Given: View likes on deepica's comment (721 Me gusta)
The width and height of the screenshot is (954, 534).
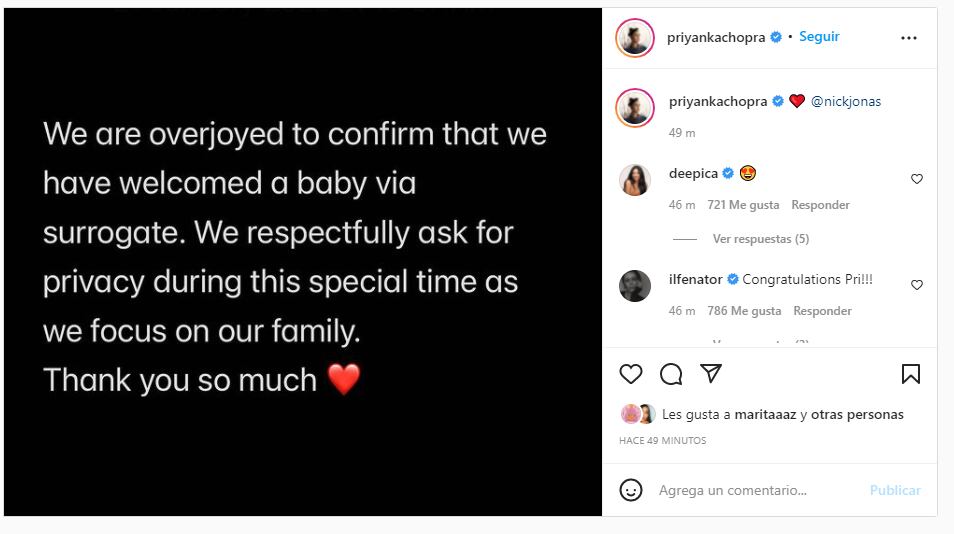Looking at the screenshot, I should pyautogui.click(x=743, y=205).
